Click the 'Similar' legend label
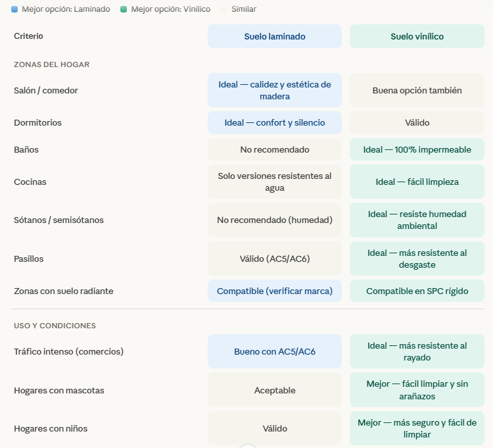This screenshot has height=448, width=493. pyautogui.click(x=243, y=9)
